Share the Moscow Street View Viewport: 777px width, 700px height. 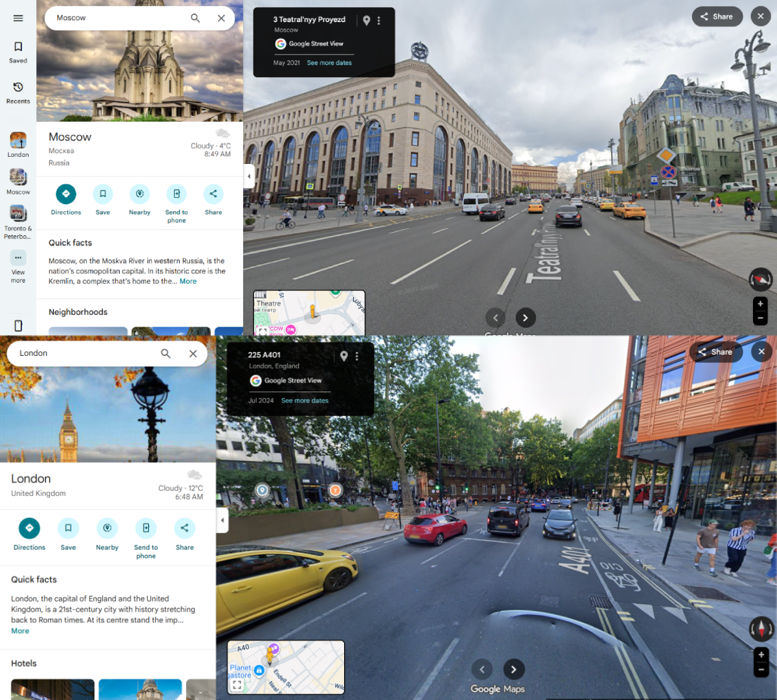click(x=717, y=16)
